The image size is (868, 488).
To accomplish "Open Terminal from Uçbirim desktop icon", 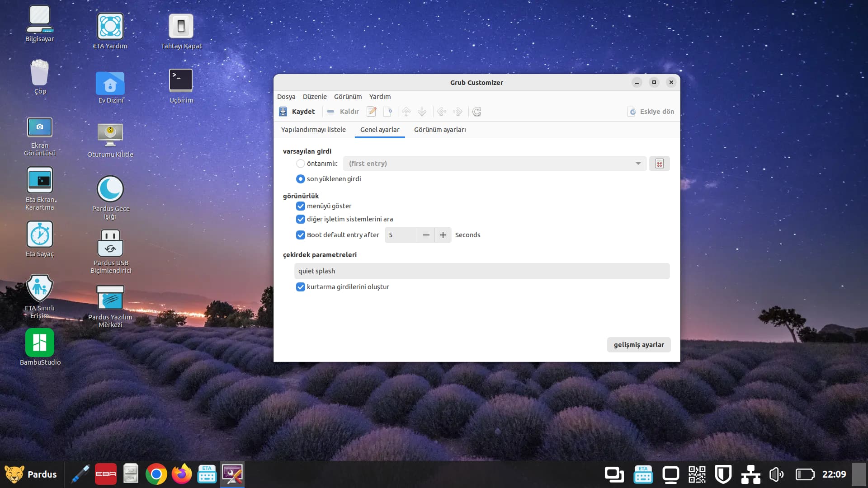I will 181,81.
